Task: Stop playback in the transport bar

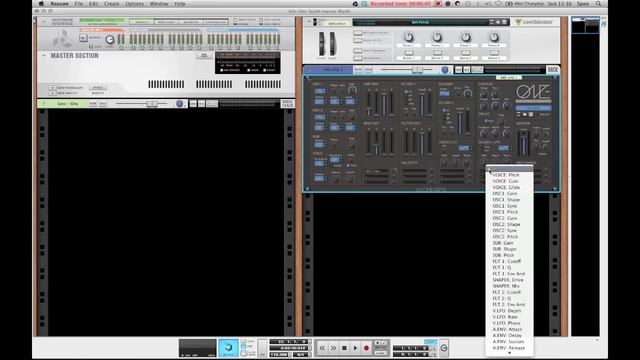Action: (x=344, y=348)
